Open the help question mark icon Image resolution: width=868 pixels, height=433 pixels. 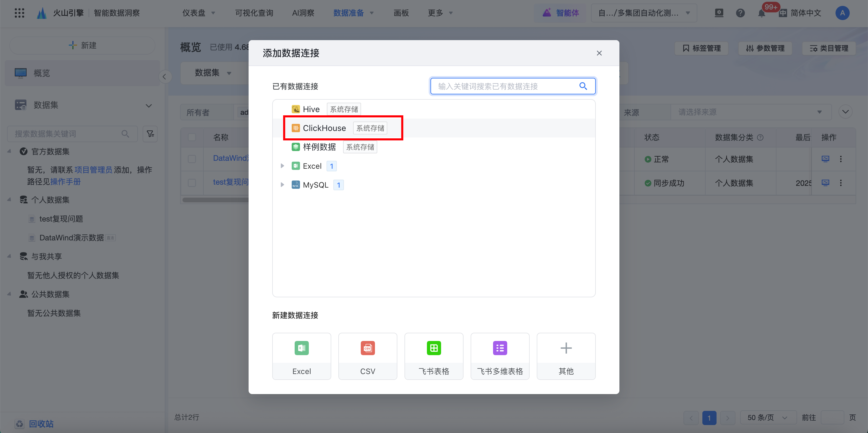(x=740, y=13)
